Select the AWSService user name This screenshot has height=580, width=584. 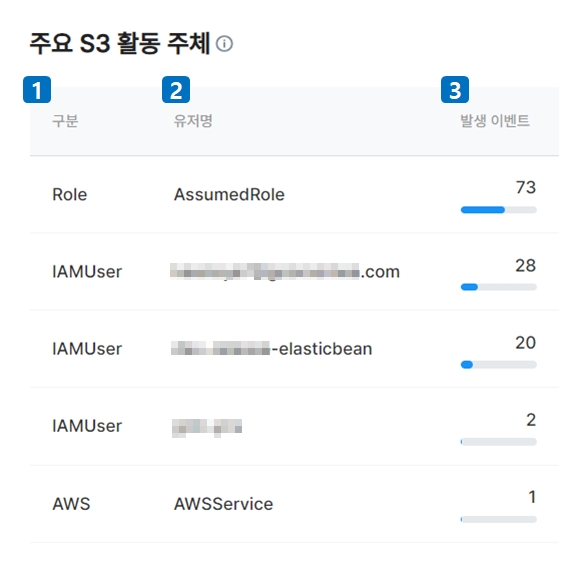coord(223,504)
